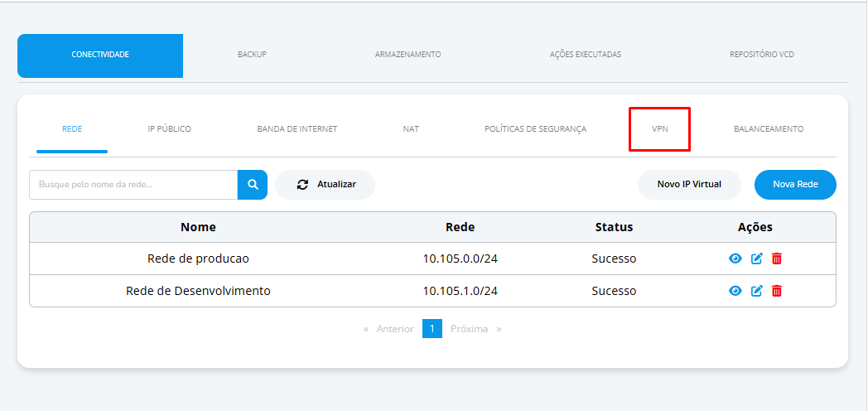Open Políticas de Segurança sub-tab
The image size is (868, 411).
pos(535,129)
